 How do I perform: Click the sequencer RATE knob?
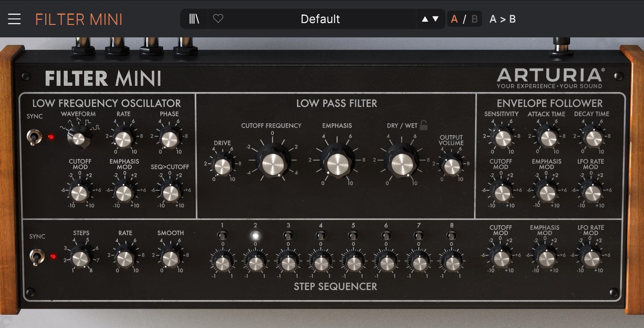click(x=125, y=259)
